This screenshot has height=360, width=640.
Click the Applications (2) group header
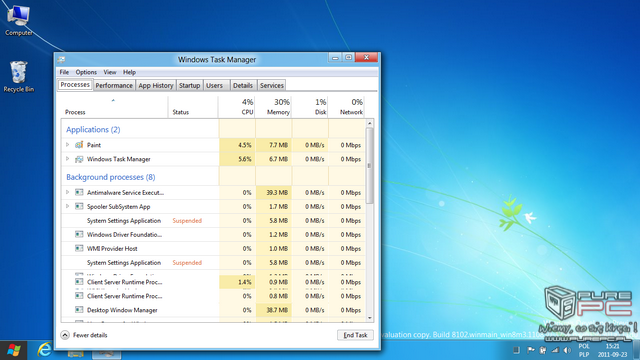coord(93,129)
